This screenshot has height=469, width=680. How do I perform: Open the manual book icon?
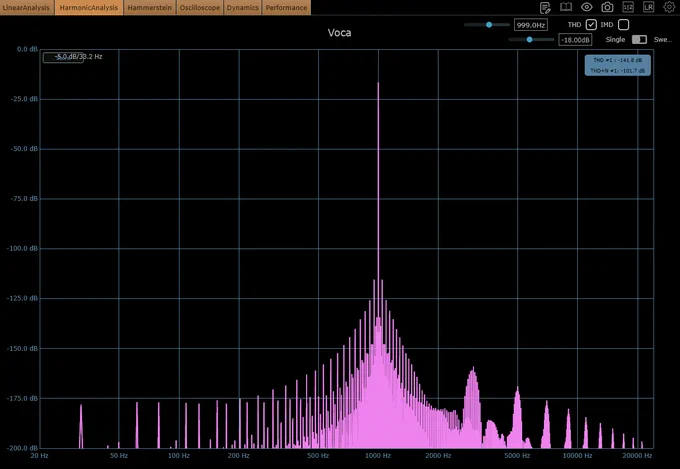click(566, 7)
